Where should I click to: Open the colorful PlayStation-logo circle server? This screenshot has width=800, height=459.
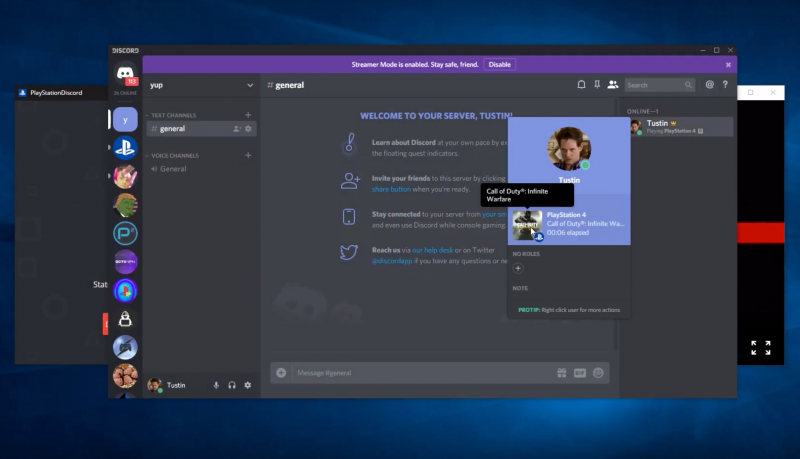tap(125, 291)
